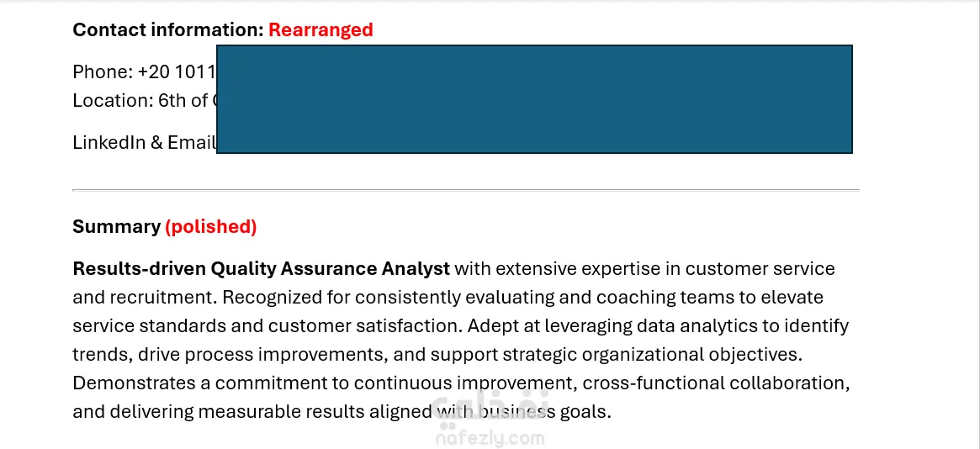Screen dimensions: 980x449
Task: Click the "Contact information:" heading
Action: [168, 30]
